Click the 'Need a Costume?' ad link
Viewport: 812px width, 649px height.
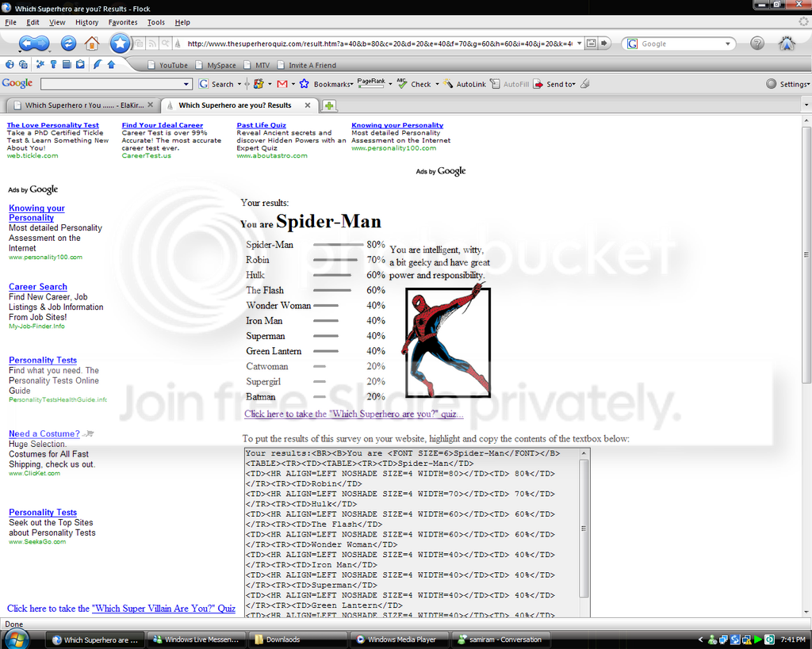tap(44, 433)
